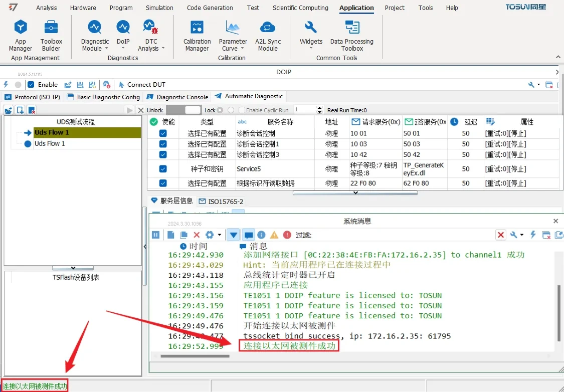Uncheck the Enable checkbox in DOIP toolbar
This screenshot has height=392, width=564.
tap(31, 85)
